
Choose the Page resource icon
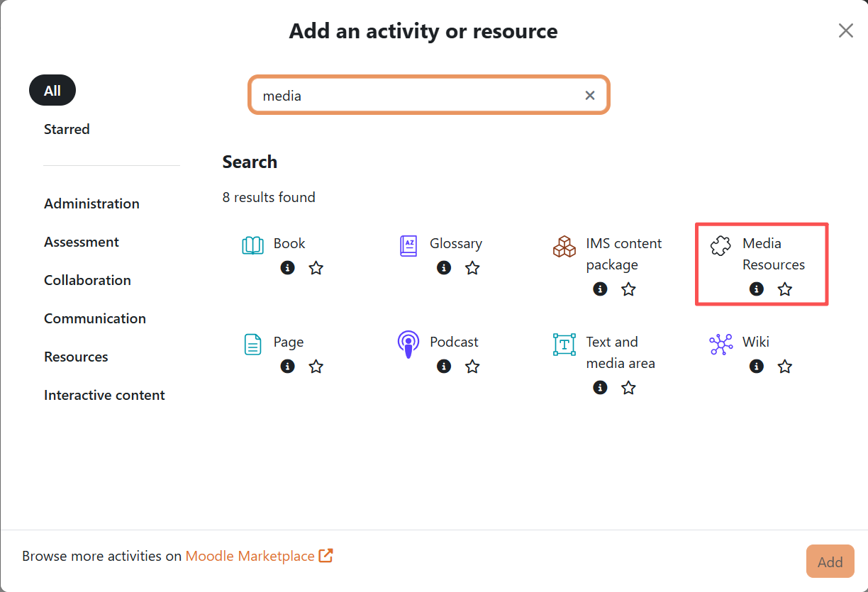pyautogui.click(x=252, y=345)
